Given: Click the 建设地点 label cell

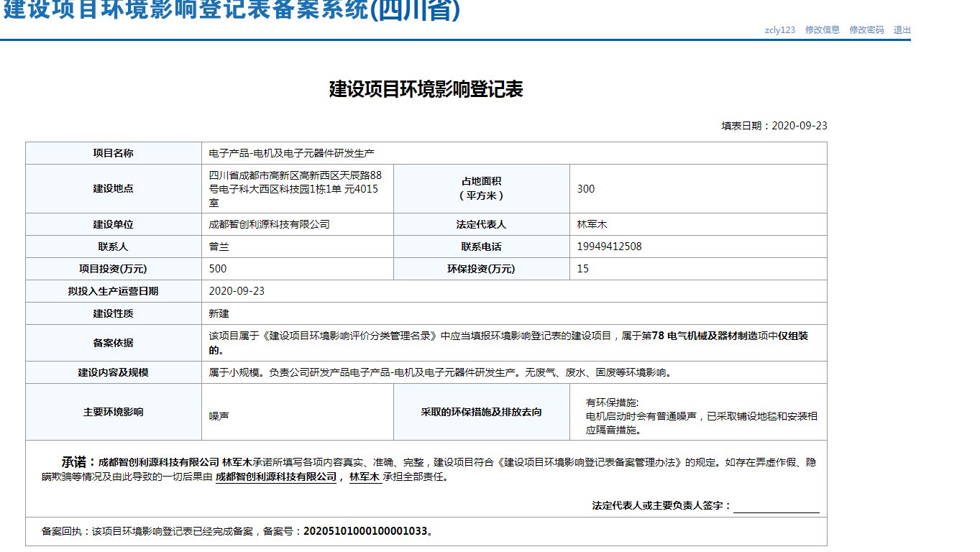Looking at the screenshot, I should pyautogui.click(x=114, y=188).
